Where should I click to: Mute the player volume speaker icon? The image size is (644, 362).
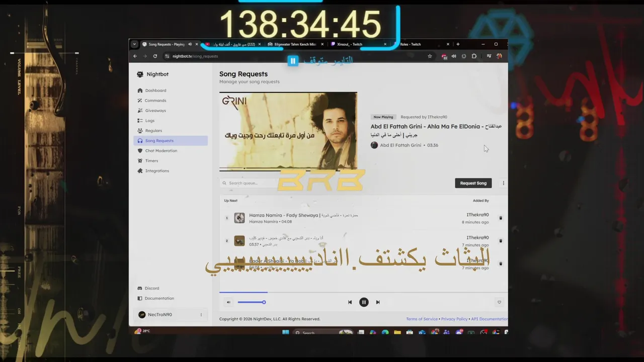pos(228,302)
